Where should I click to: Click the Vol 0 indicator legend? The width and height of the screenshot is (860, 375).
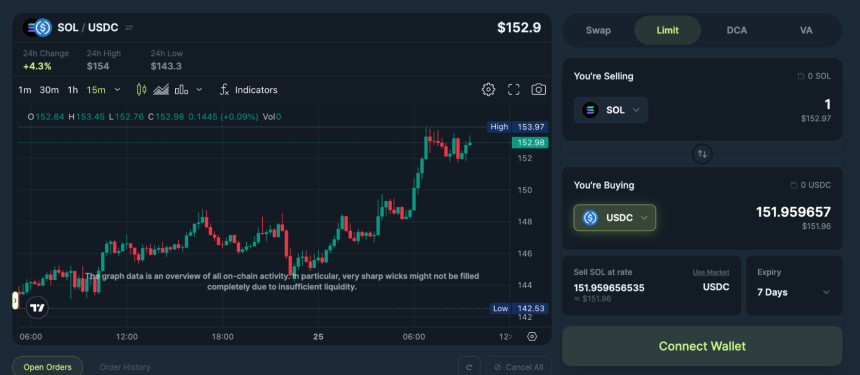point(271,116)
